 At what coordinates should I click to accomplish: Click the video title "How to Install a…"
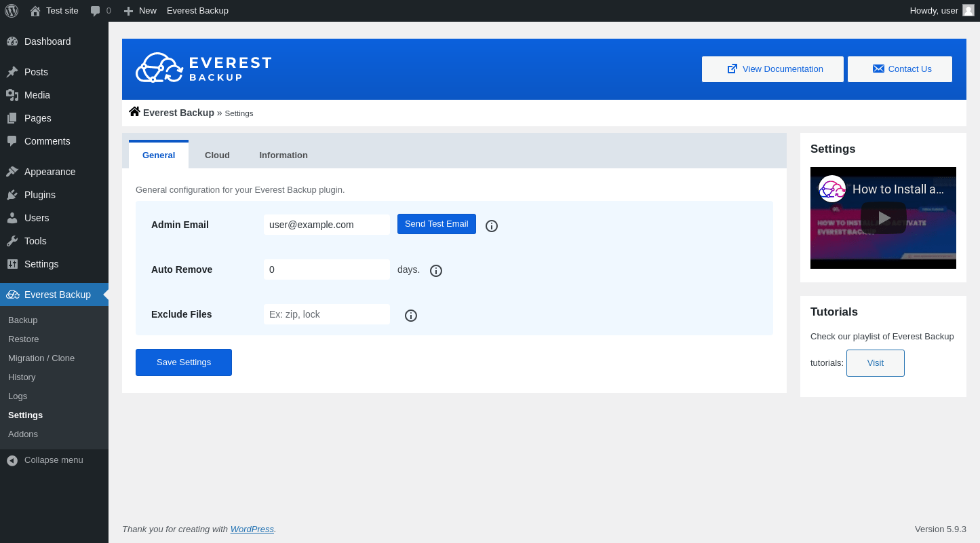898,189
